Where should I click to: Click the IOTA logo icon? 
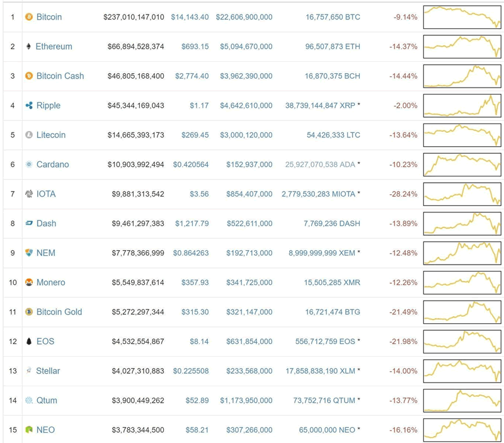coord(28,194)
